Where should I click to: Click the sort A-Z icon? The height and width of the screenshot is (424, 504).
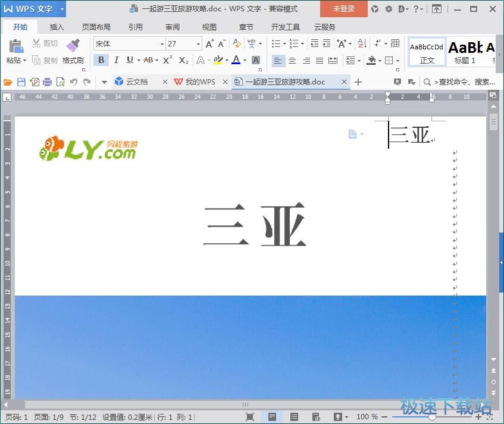tap(362, 43)
